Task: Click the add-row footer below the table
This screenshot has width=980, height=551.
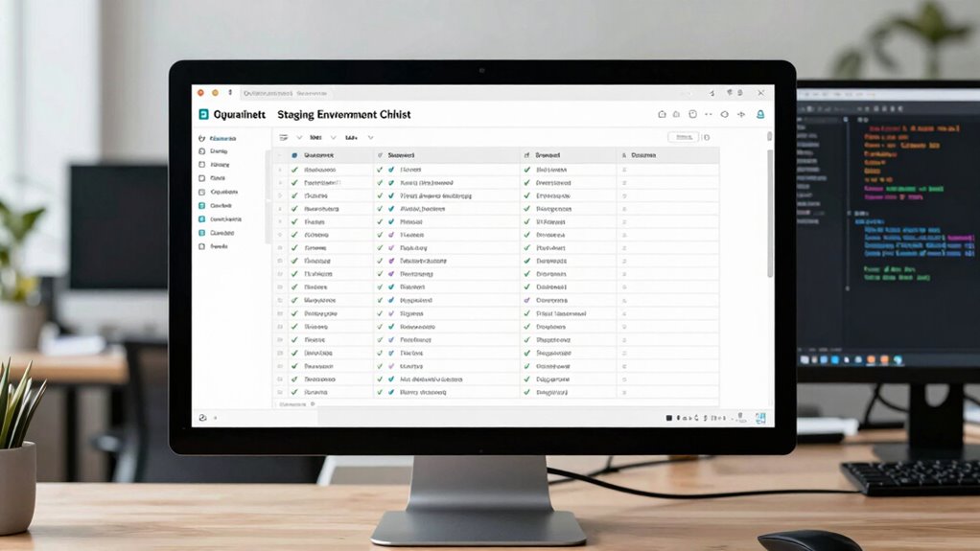Action: (297, 404)
